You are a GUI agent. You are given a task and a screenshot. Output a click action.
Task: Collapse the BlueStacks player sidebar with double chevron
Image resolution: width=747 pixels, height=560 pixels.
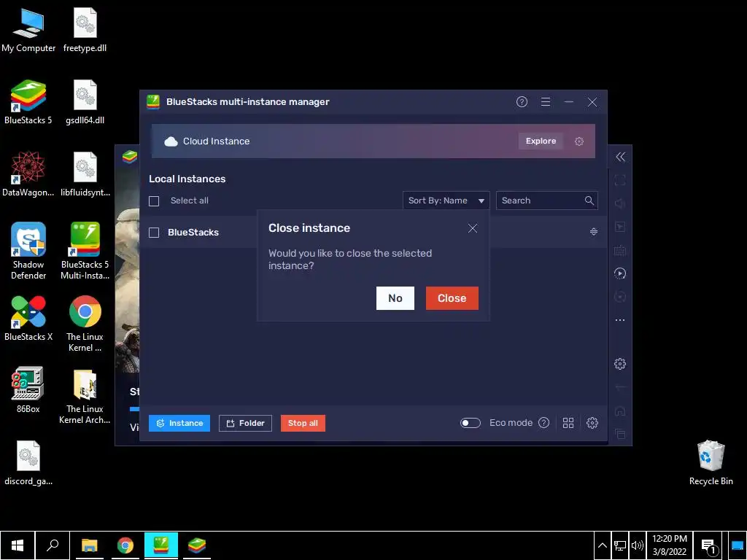click(620, 157)
